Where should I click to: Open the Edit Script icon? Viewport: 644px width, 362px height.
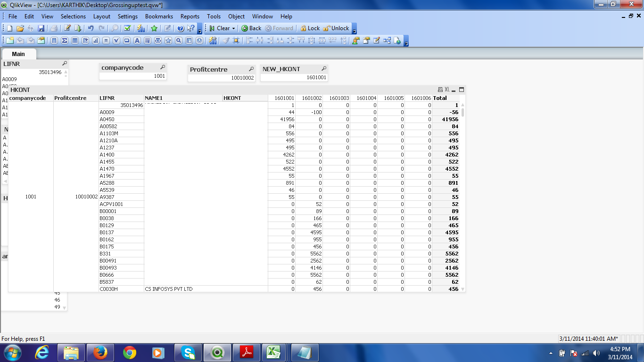pos(67,28)
